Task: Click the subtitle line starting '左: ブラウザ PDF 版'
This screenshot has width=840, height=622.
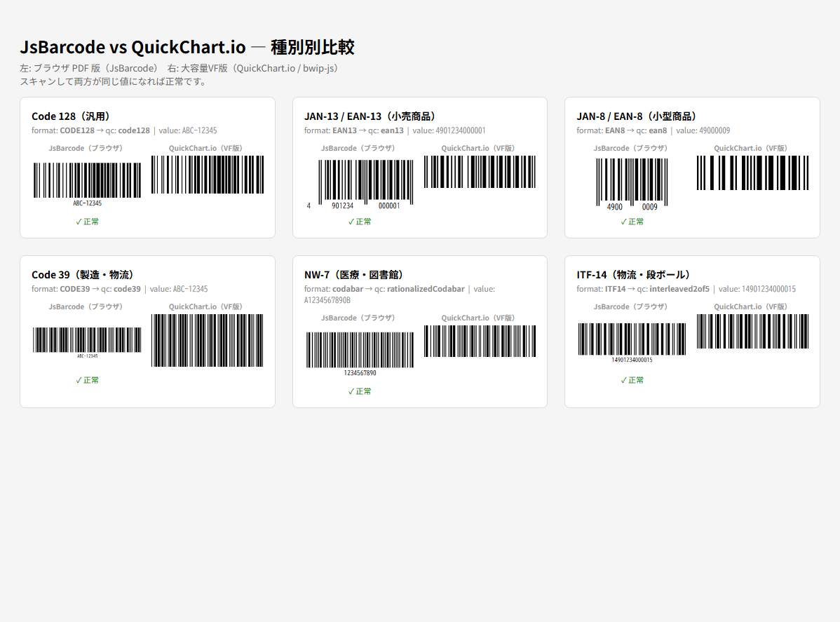Action: [181, 69]
